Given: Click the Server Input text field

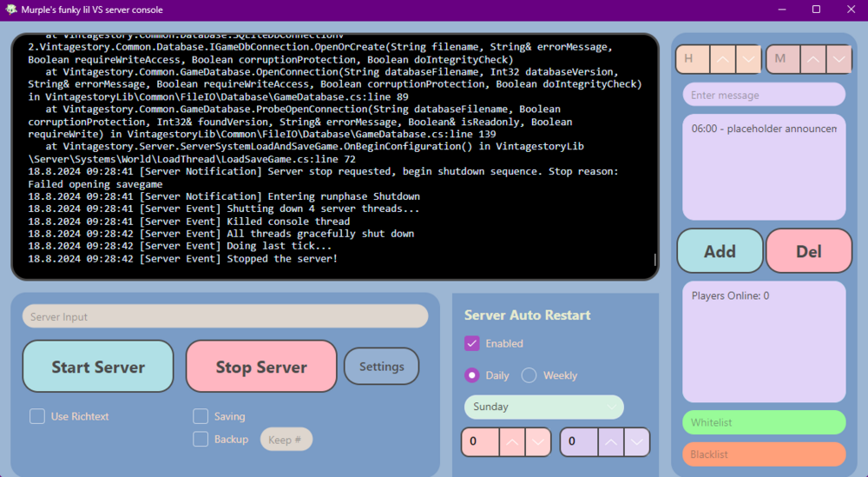Looking at the screenshot, I should [225, 316].
